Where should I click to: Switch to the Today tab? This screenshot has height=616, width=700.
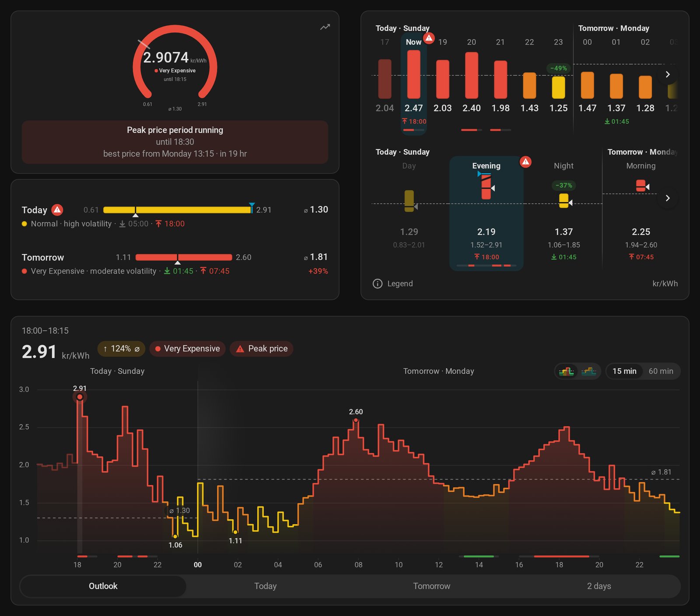click(x=266, y=586)
